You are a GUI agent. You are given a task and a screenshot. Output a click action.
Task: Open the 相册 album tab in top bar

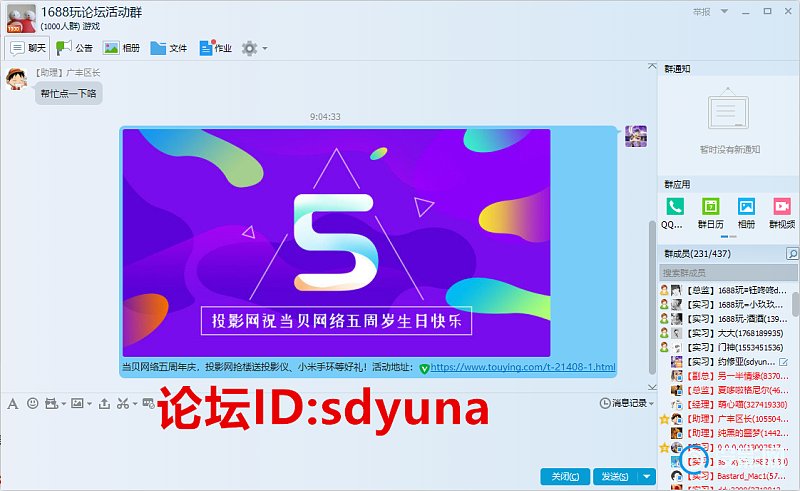121,48
